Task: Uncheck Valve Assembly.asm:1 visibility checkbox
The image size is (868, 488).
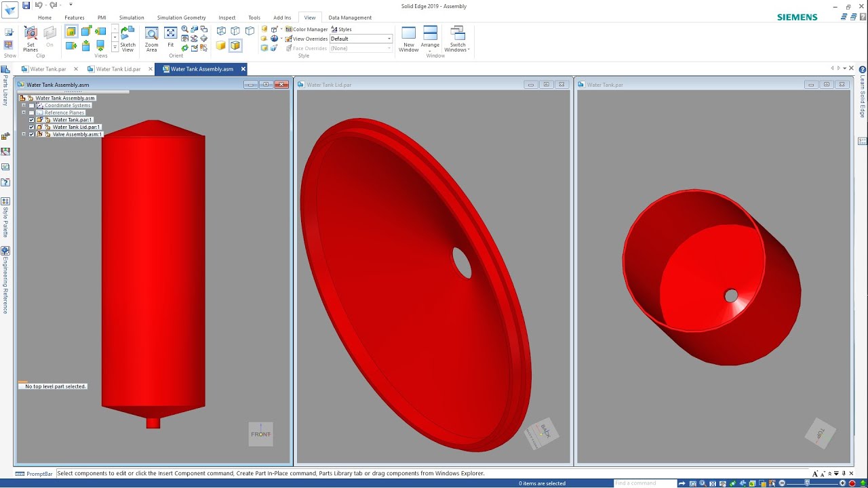Action: [x=31, y=134]
